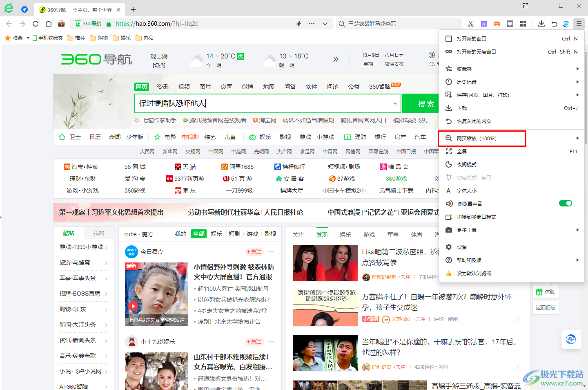Open the 手机收藏夹 bookmark
588x390 pixels.
pos(48,38)
